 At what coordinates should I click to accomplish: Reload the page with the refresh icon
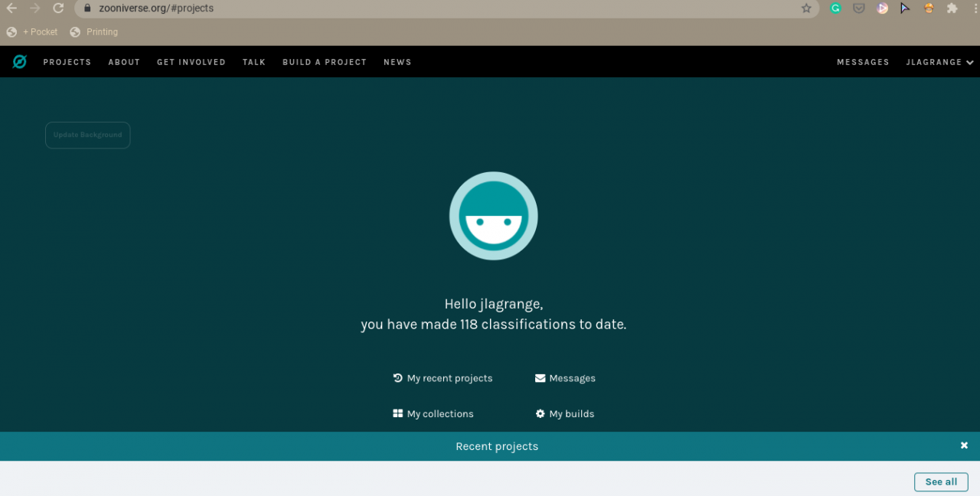[x=58, y=8]
